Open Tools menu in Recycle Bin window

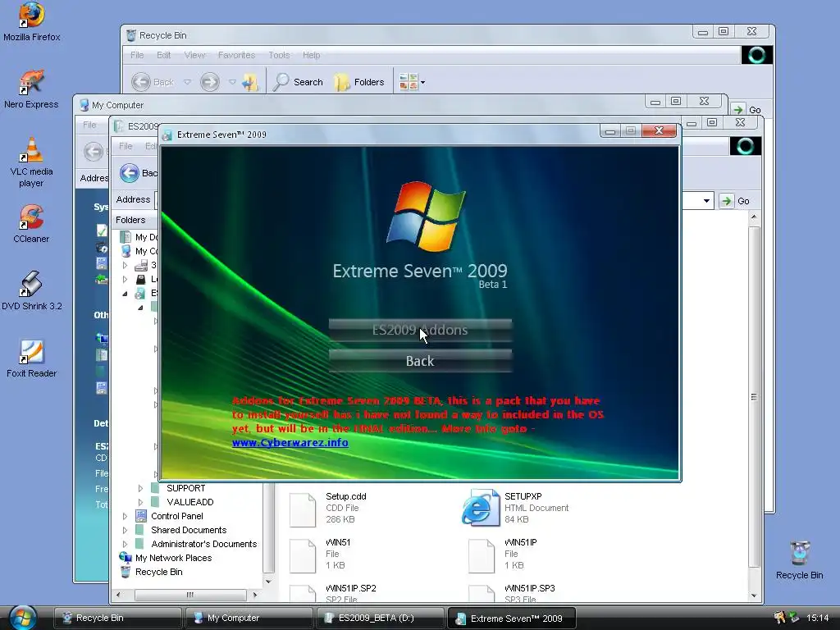tap(279, 55)
